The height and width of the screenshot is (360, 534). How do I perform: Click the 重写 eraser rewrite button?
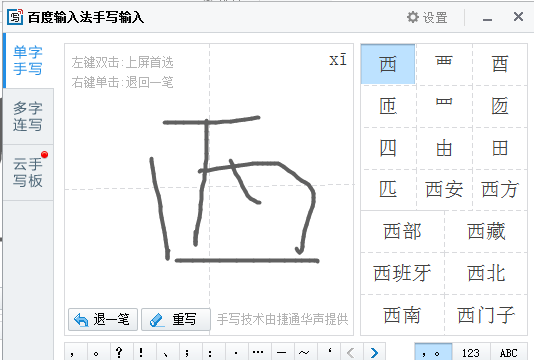point(176,319)
